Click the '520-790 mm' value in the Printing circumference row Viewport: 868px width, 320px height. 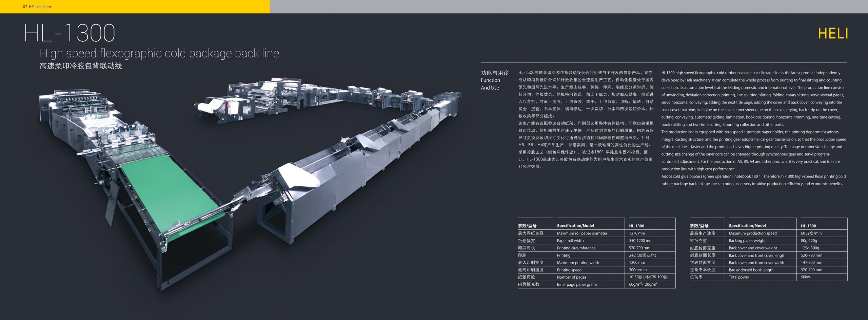tap(639, 248)
